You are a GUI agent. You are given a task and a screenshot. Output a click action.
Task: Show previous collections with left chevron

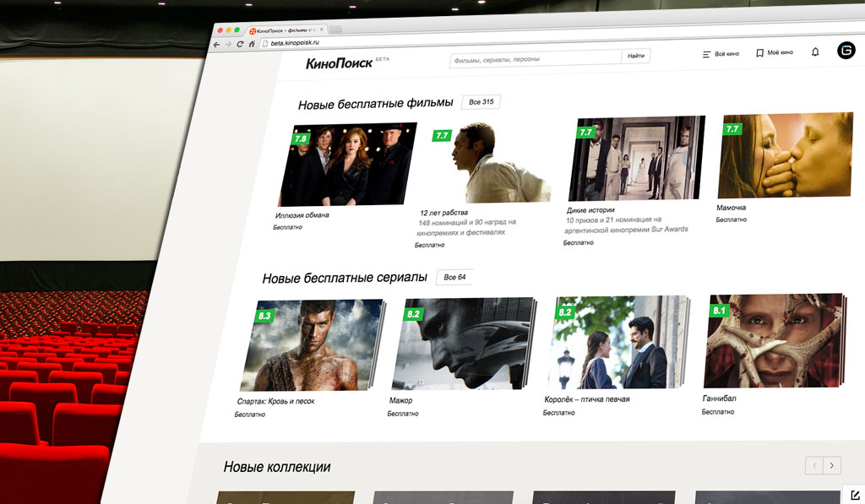[814, 466]
